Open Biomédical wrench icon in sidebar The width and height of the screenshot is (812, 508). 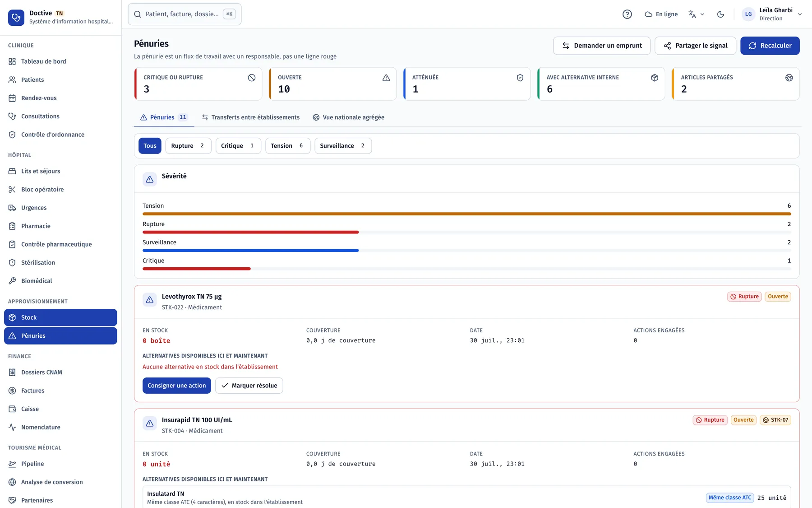tap(12, 281)
